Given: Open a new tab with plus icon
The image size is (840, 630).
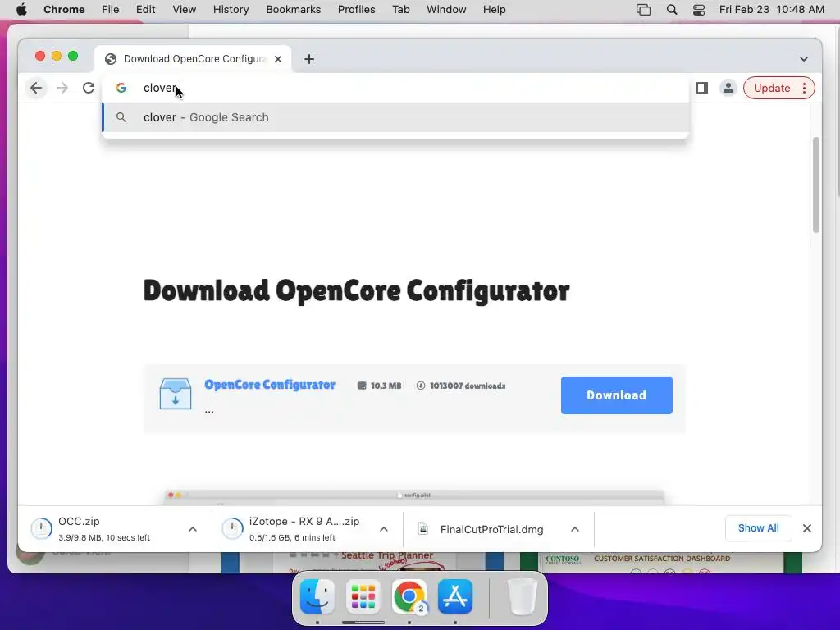Looking at the screenshot, I should [x=309, y=59].
